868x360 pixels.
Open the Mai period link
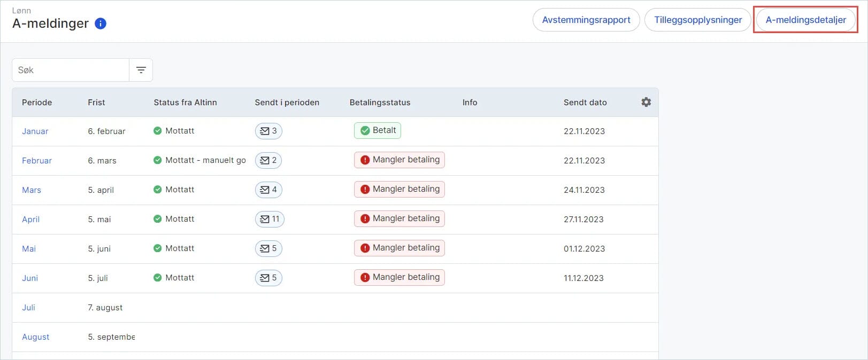click(x=29, y=249)
